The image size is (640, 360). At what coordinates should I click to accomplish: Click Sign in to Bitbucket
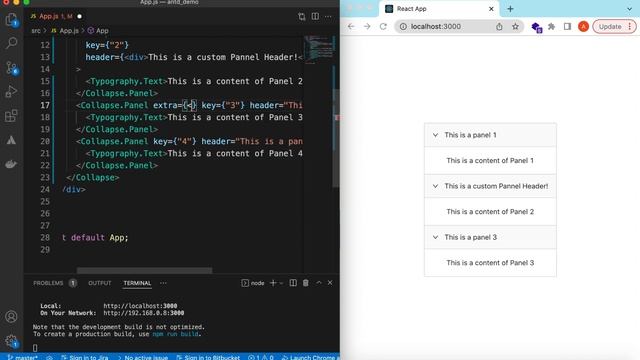208,357
